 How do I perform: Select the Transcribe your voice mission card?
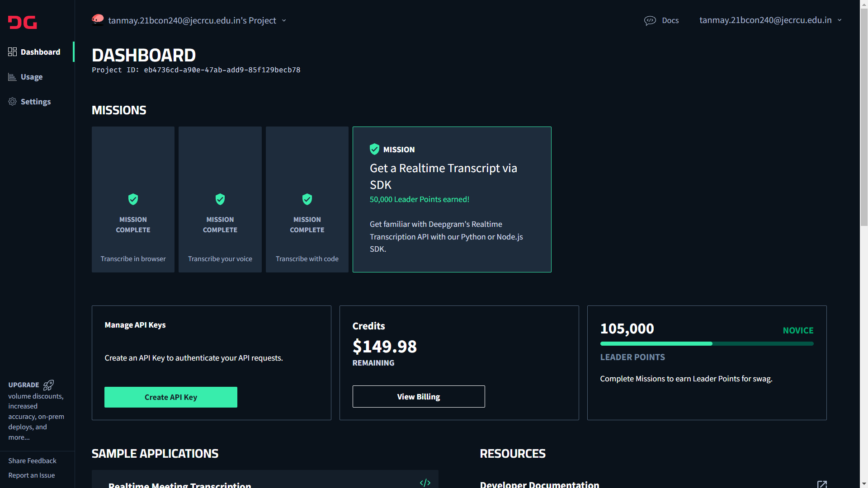220,199
